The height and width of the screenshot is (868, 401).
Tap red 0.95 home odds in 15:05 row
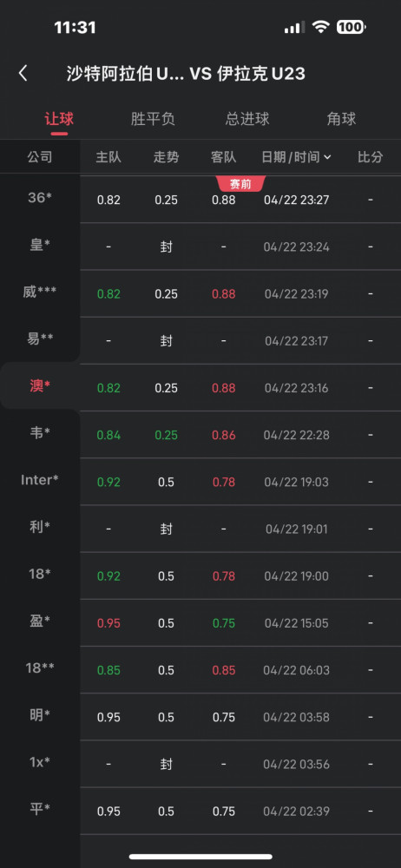click(x=108, y=623)
